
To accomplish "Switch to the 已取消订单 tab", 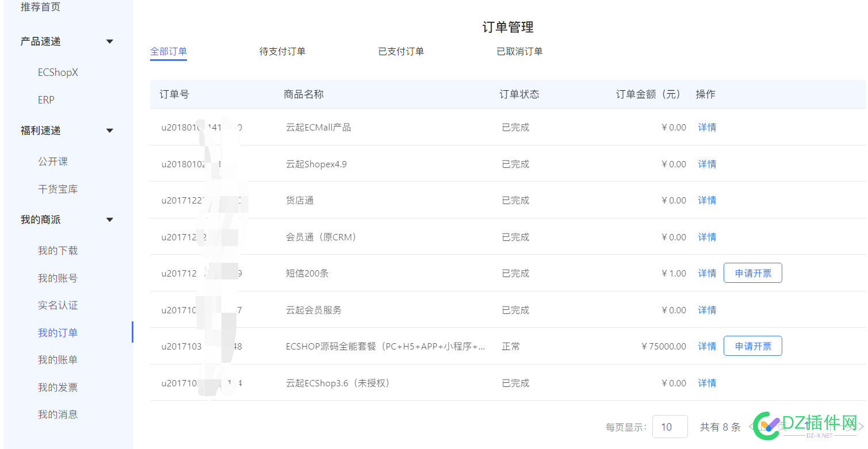I will tap(520, 52).
